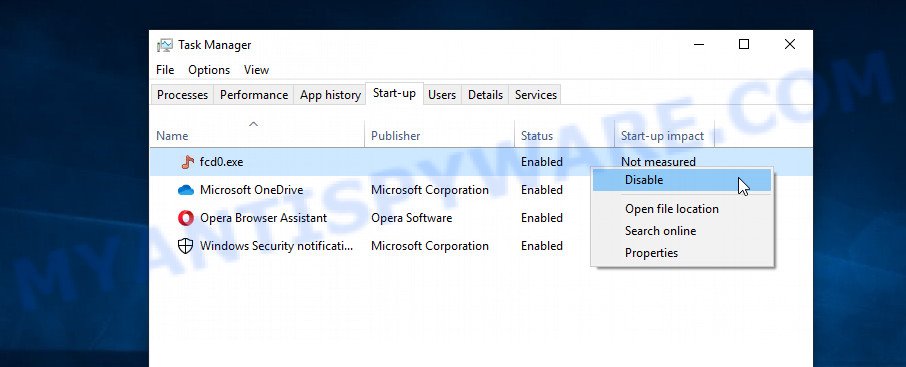Switch to the App history tab
The width and height of the screenshot is (906, 367).
pos(330,95)
